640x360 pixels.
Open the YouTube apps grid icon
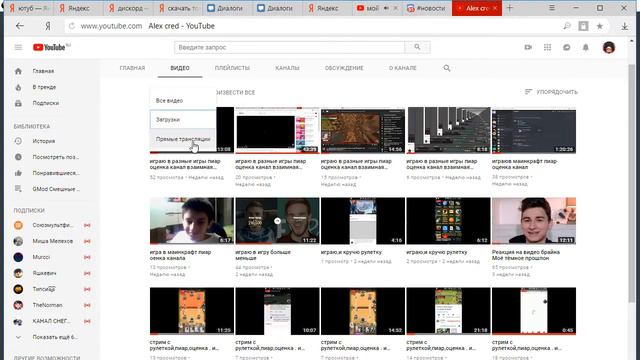(x=547, y=47)
